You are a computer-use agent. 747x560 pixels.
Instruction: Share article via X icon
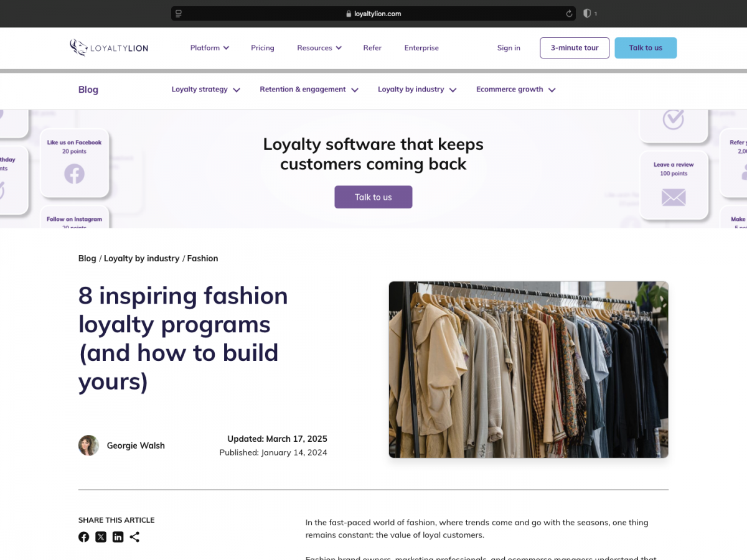pyautogui.click(x=101, y=537)
